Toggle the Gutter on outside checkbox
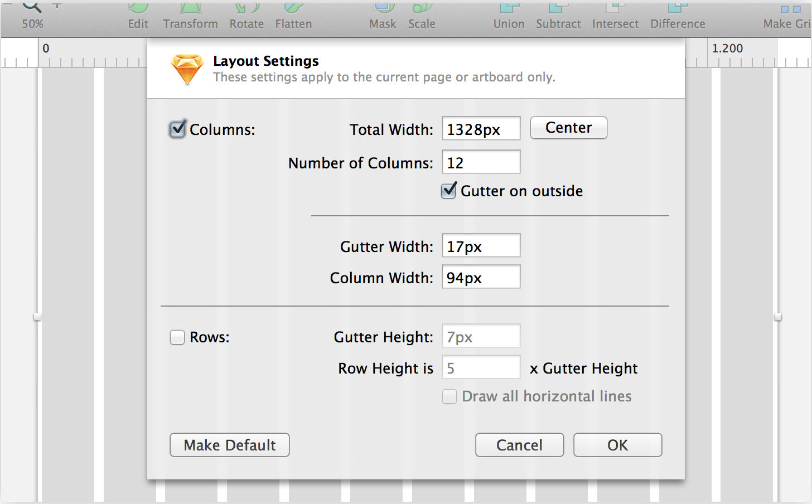The image size is (812, 504). pyautogui.click(x=449, y=191)
